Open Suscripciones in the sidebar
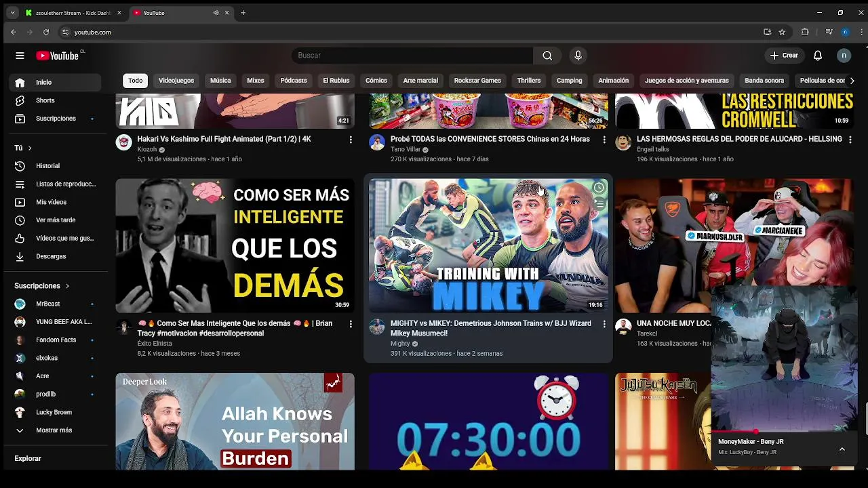 [x=54, y=119]
